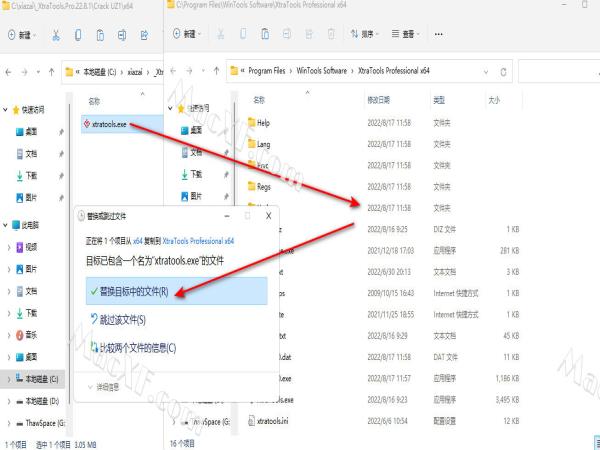
Task: Click the Copy icon in the left window toolbar
Action: click(78, 35)
